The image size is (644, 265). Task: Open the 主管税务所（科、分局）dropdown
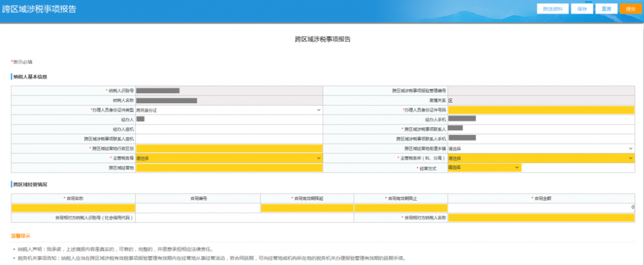click(x=540, y=158)
